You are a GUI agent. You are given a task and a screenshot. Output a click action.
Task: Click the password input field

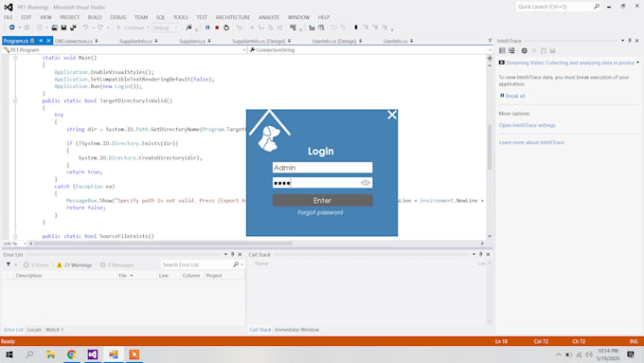point(322,183)
